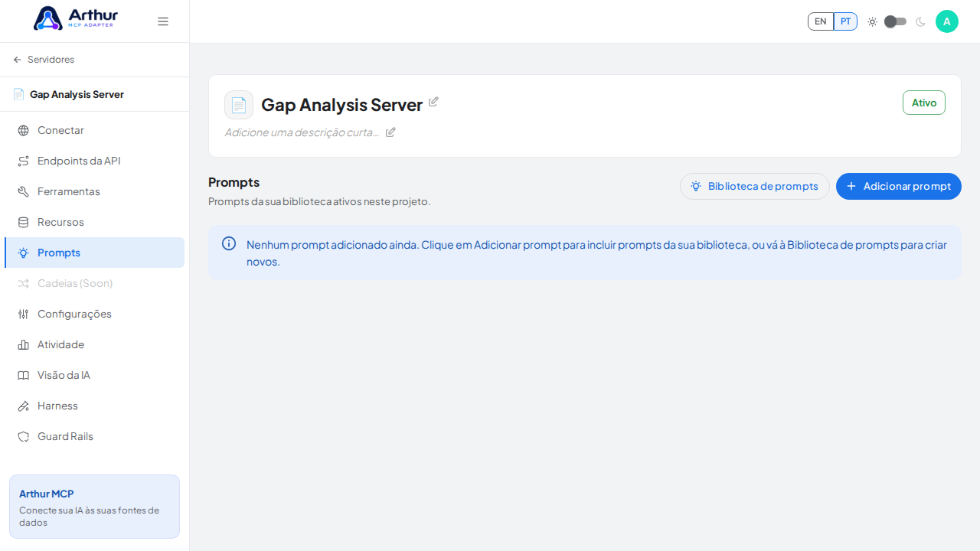Click the Prompts section heading
This screenshot has height=551, width=980.
tap(234, 182)
